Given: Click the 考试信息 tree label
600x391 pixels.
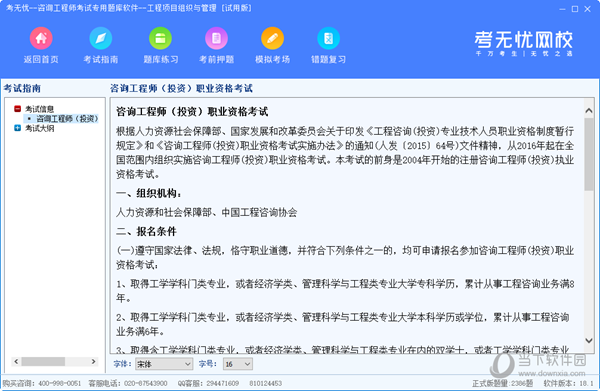Looking at the screenshot, I should point(39,109).
